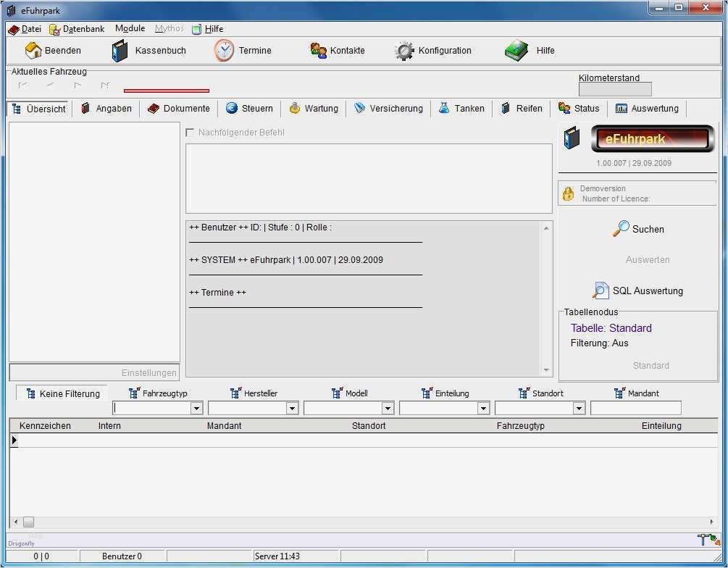
Task: Switch to the Auswertung tab
Action: click(647, 108)
